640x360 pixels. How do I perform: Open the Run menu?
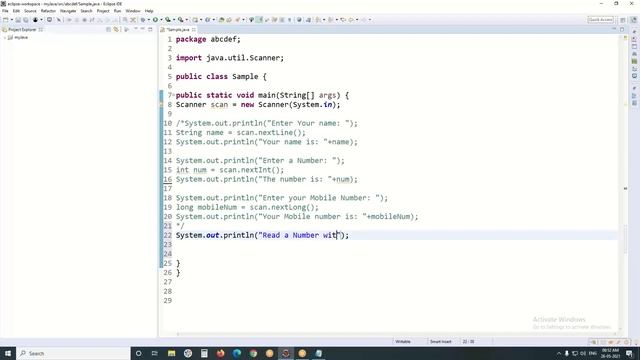(118, 11)
